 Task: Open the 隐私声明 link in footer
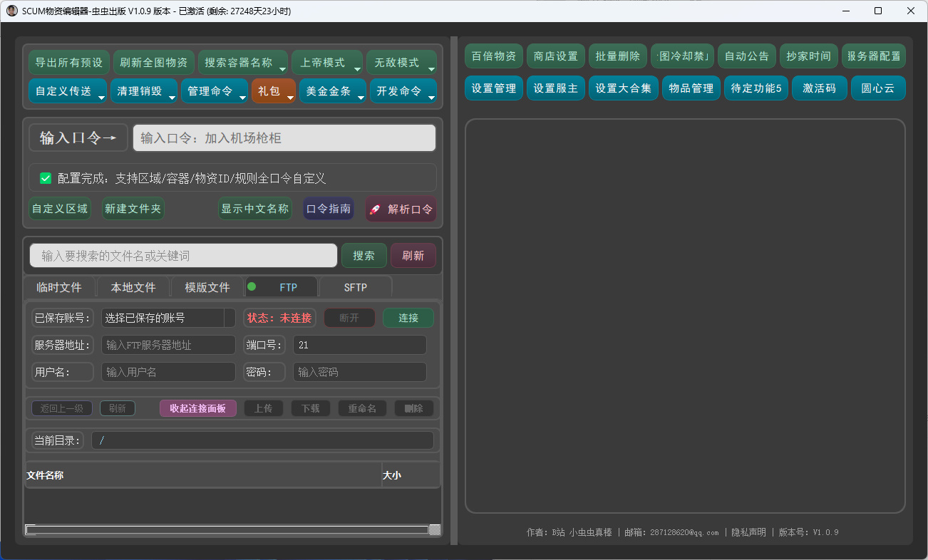tap(748, 532)
